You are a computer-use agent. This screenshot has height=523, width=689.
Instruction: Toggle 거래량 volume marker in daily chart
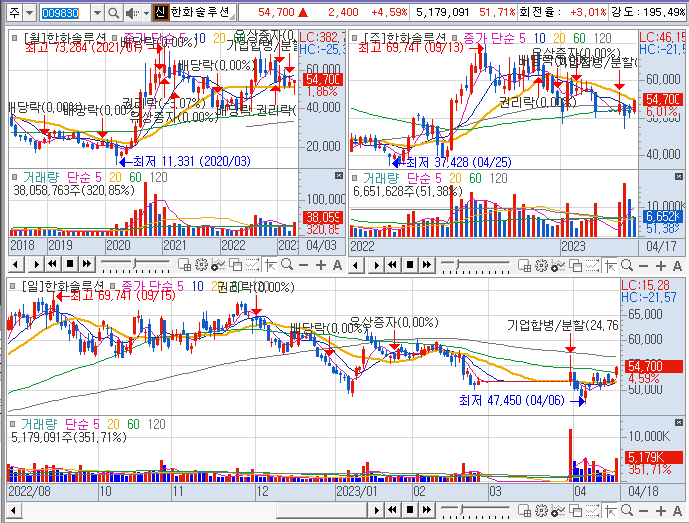click(13, 424)
